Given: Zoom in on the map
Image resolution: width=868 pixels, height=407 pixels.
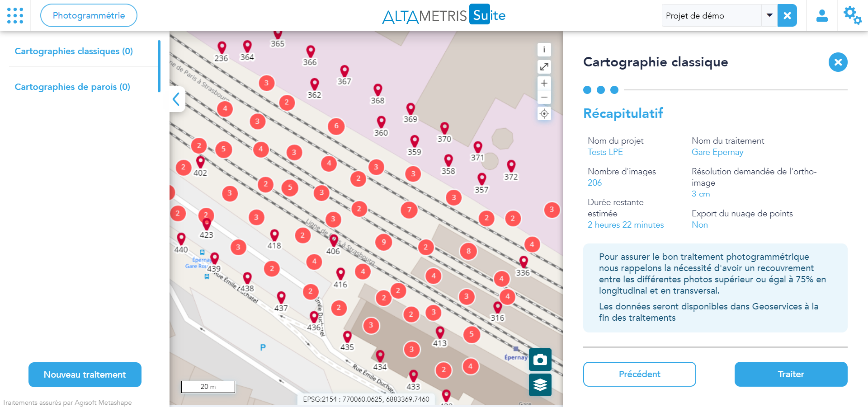Looking at the screenshot, I should coord(544,83).
